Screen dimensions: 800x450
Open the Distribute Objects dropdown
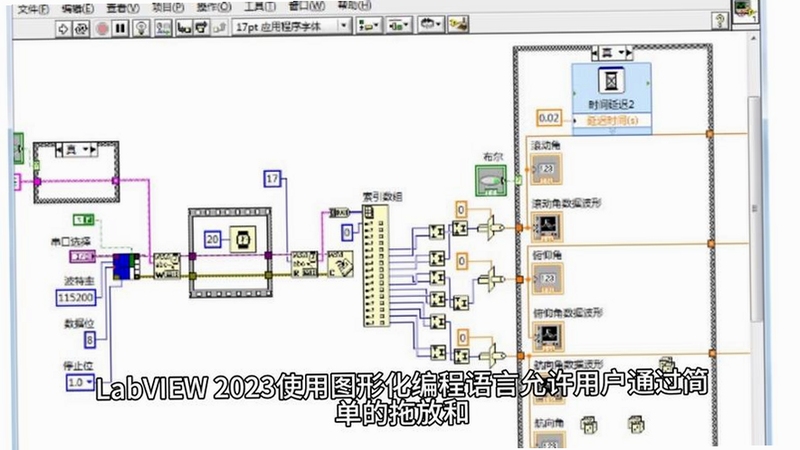399,25
